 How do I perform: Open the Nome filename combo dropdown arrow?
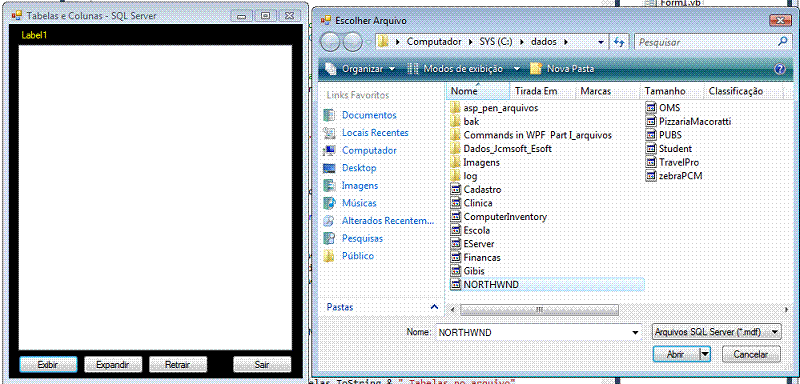point(635,332)
